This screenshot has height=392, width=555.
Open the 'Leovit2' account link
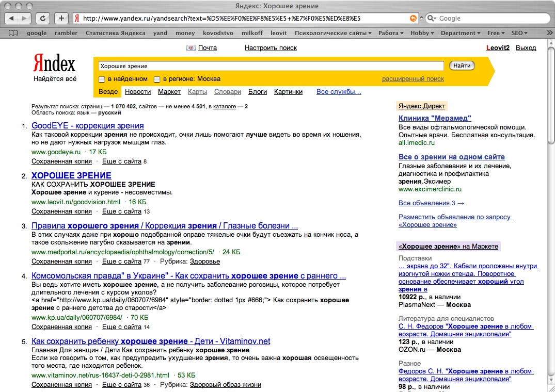[498, 48]
